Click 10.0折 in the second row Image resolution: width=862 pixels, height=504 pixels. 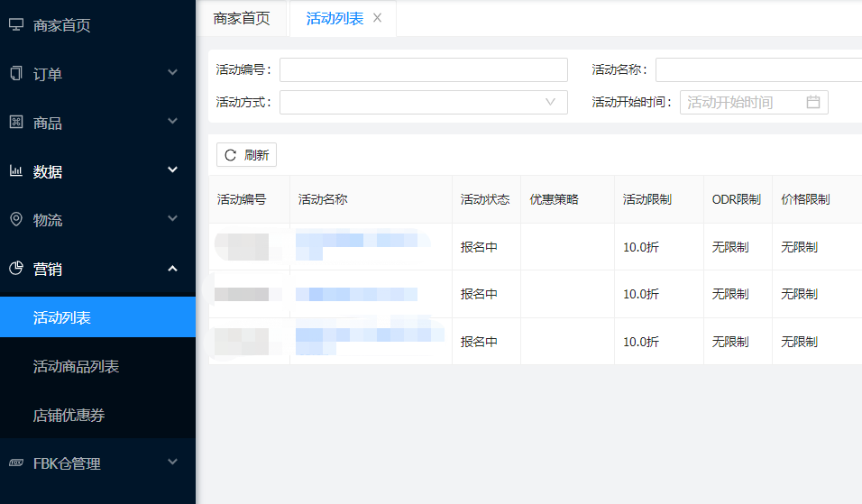(640, 294)
